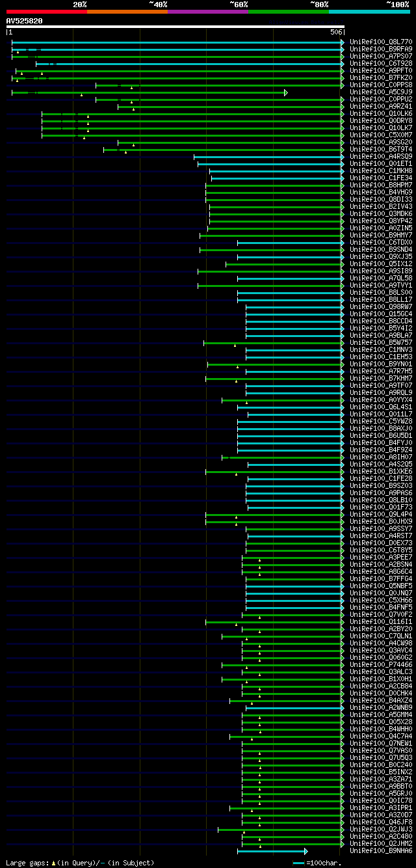Open hit UniRef100_B9RFA9
416x868 pixels.
(x=381, y=49)
